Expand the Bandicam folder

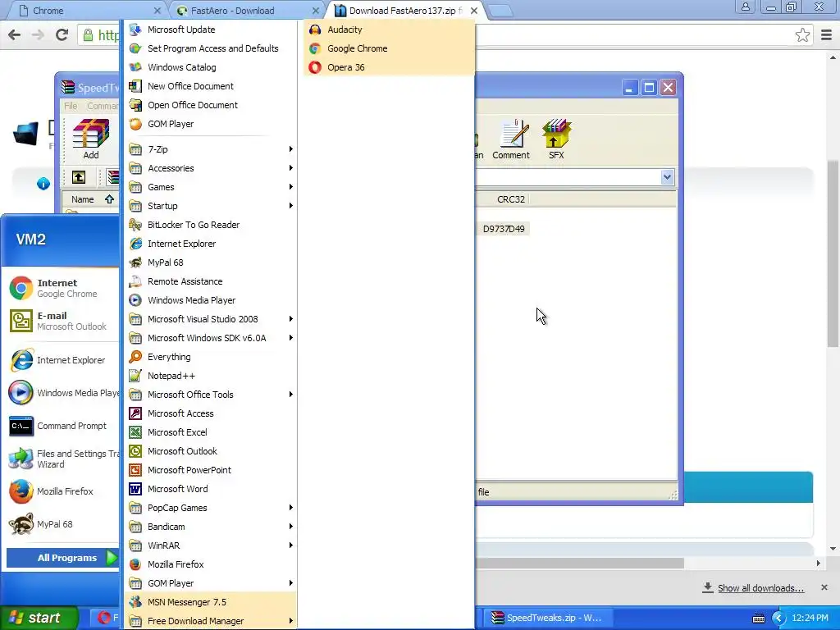[x=211, y=527]
